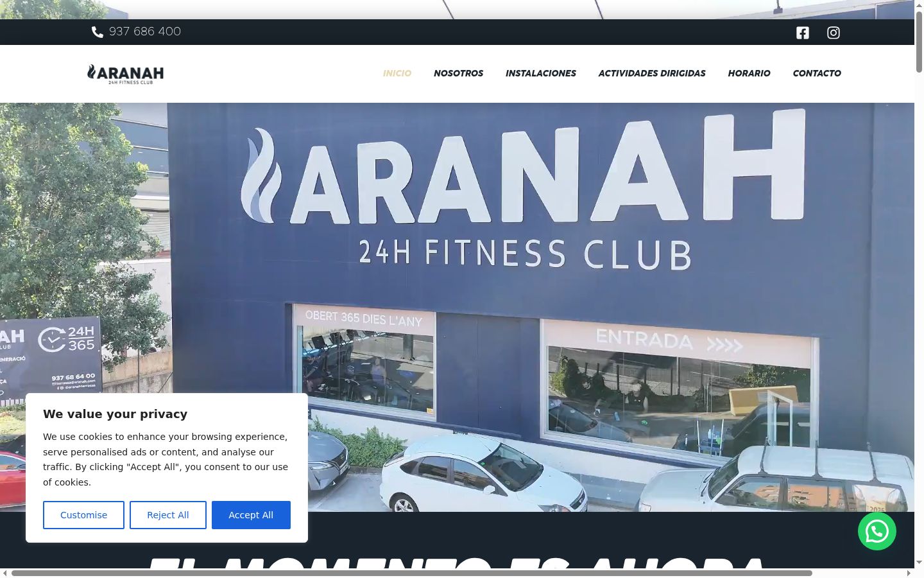Image resolution: width=924 pixels, height=578 pixels.
Task: Customise cookie preferences
Action: click(x=83, y=515)
